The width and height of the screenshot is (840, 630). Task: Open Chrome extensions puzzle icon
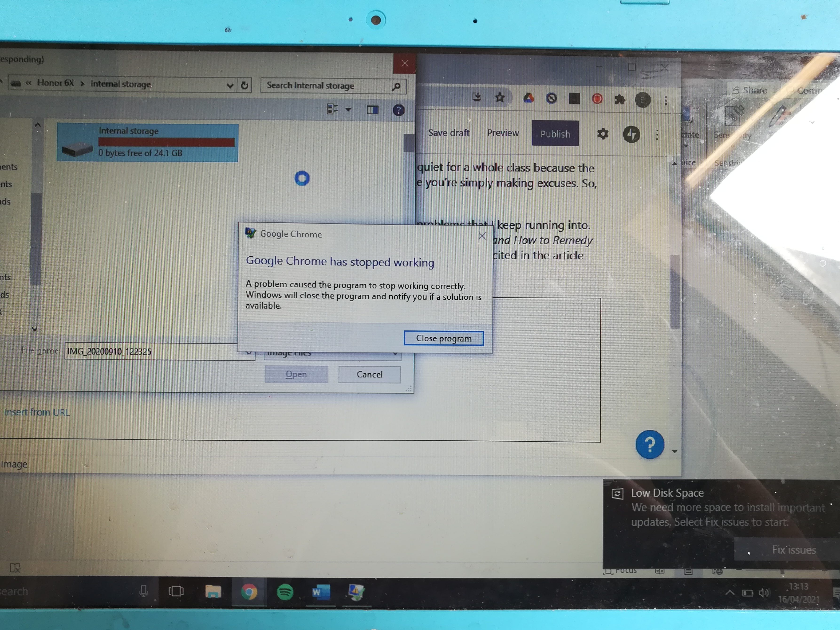tap(620, 100)
